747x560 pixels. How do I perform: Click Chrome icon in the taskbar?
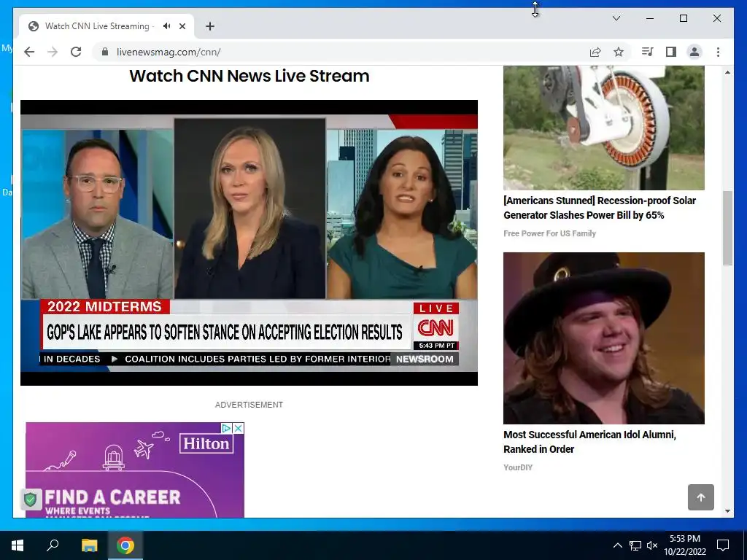(125, 545)
